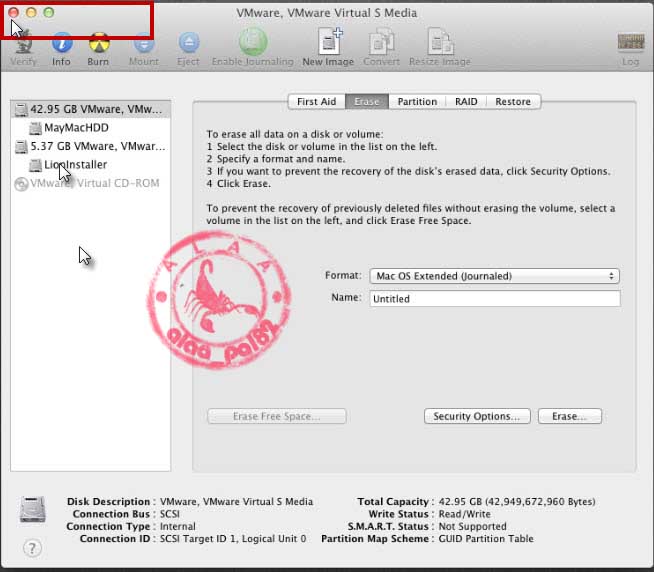Open Security Options button
The image size is (654, 572).
(477, 416)
